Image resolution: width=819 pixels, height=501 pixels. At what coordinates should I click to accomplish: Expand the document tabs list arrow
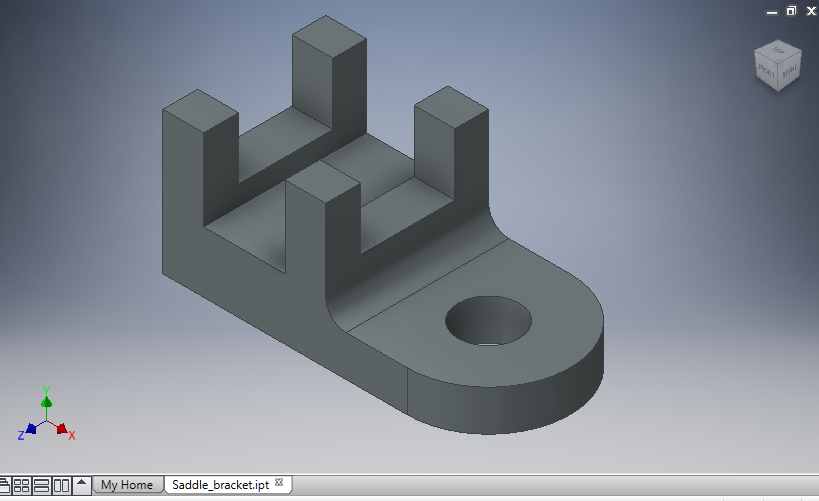(81, 484)
